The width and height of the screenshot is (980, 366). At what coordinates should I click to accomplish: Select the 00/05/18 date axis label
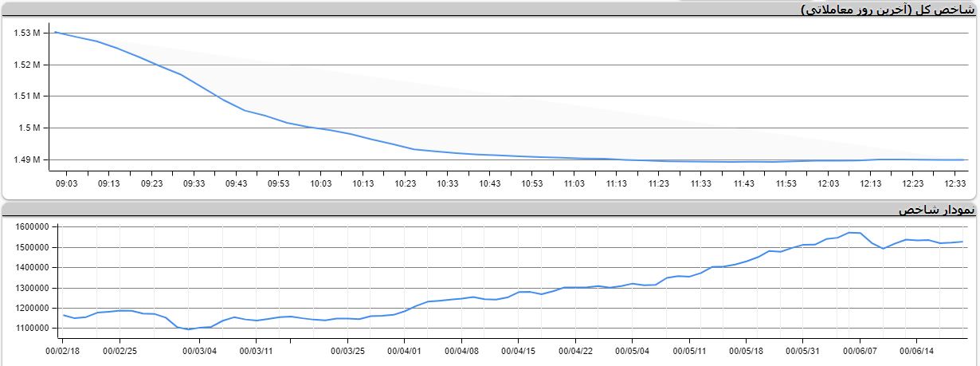click(746, 350)
